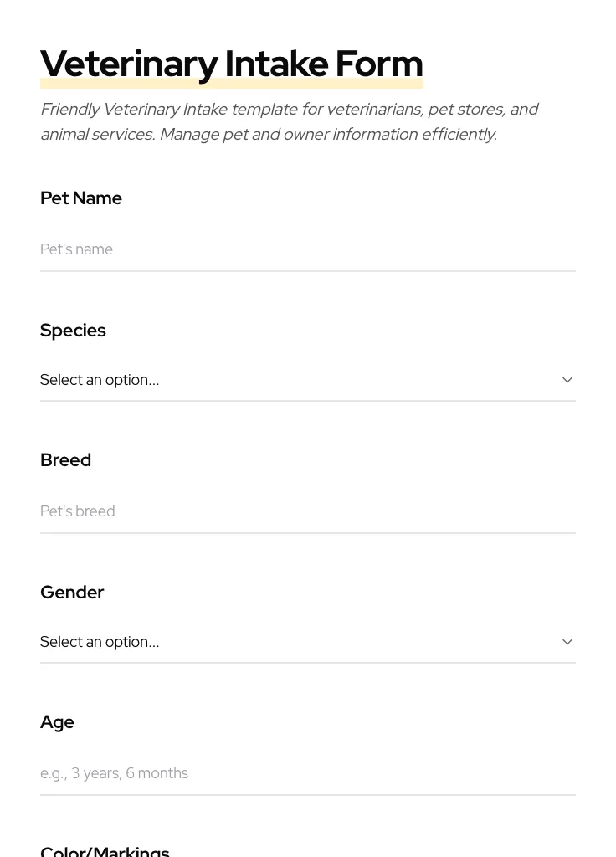Expand the Species selection menu
Screen dimensions: 616x857
pos(308,380)
